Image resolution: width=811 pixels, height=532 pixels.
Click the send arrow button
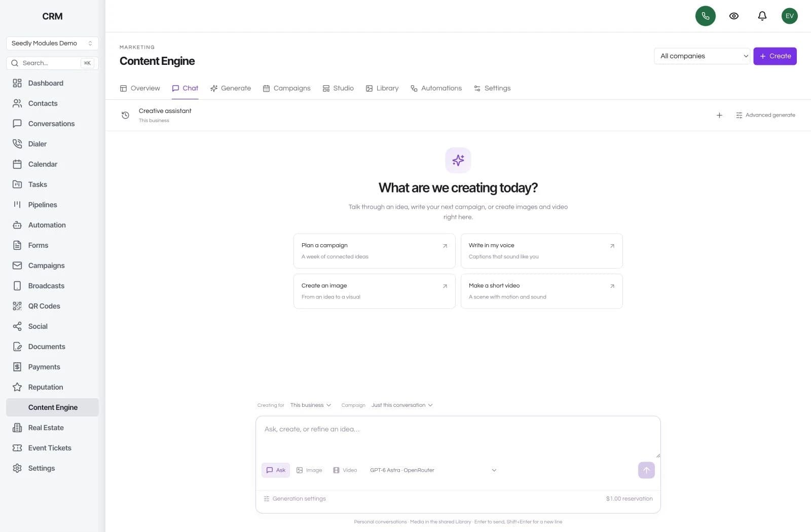(646, 470)
